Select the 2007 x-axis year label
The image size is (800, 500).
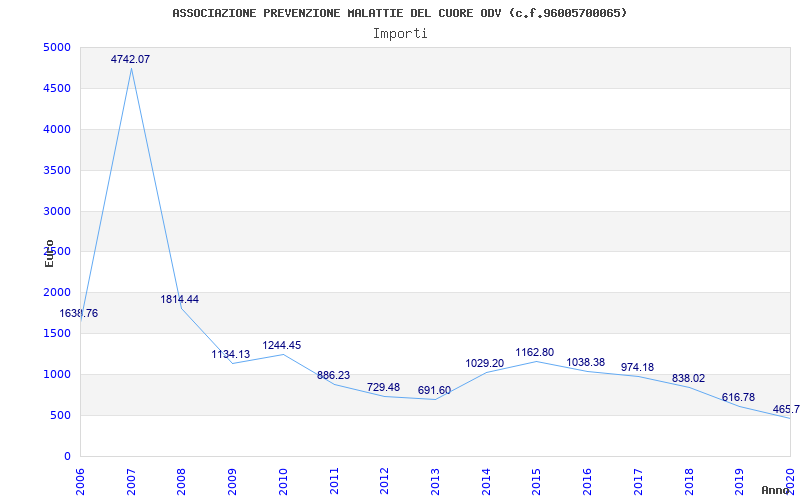click(x=131, y=478)
